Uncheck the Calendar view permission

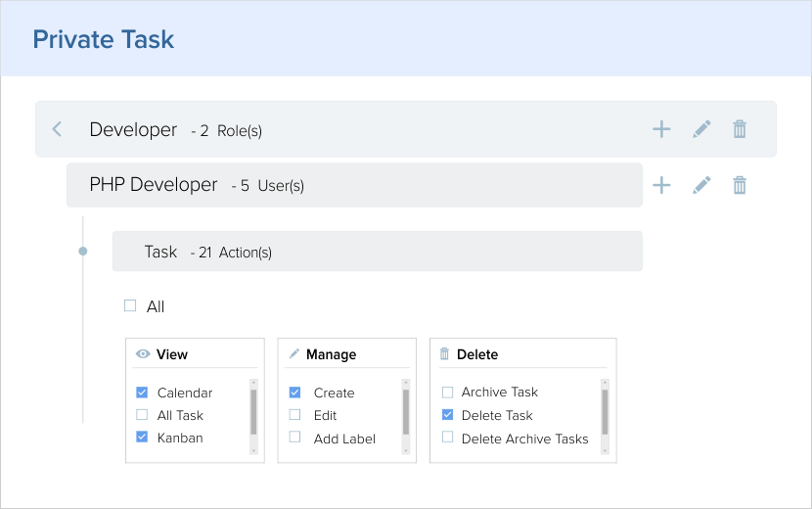coord(142,393)
